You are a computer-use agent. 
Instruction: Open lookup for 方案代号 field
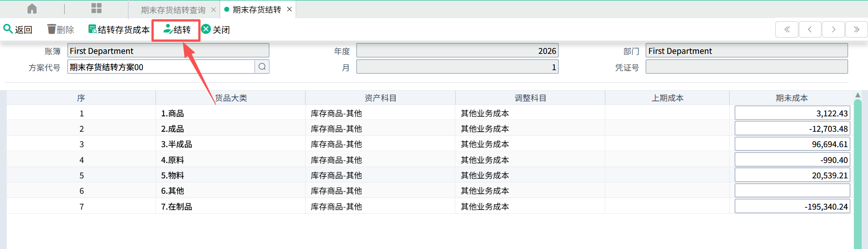[x=262, y=67]
